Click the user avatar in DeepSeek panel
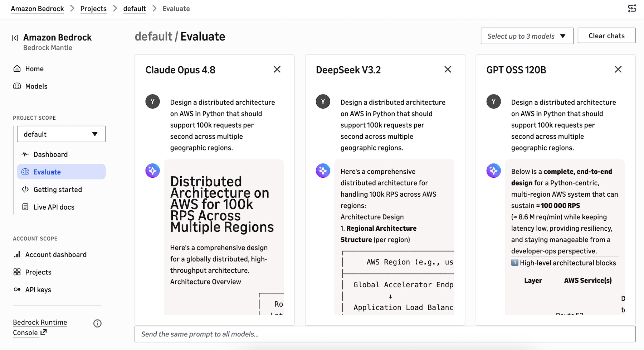The width and height of the screenshot is (644, 350). coord(323,102)
